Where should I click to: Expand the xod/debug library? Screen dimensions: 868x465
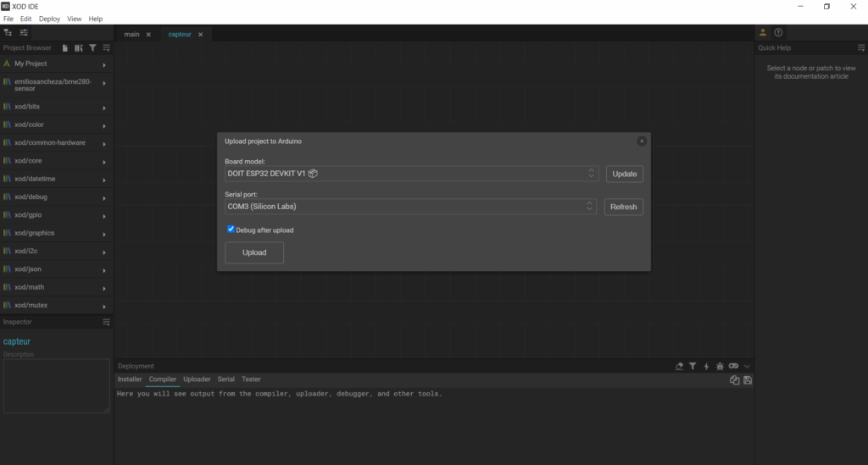pyautogui.click(x=104, y=198)
